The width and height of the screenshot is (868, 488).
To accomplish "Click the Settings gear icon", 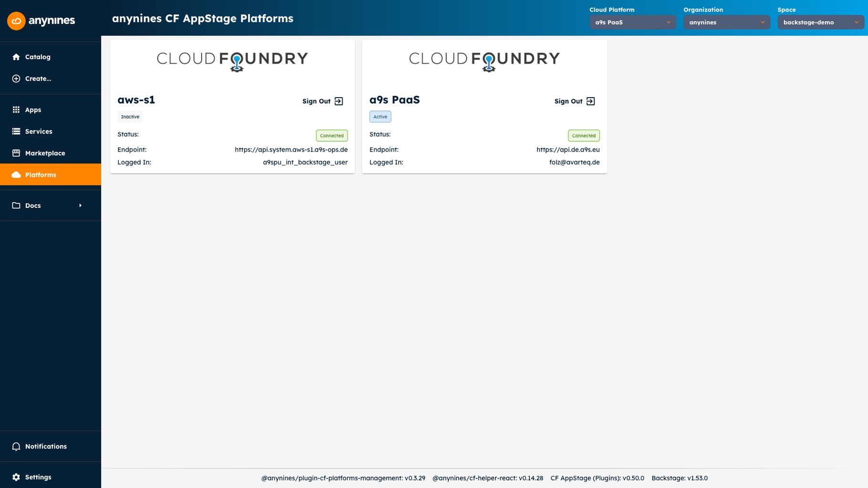I will [x=16, y=477].
